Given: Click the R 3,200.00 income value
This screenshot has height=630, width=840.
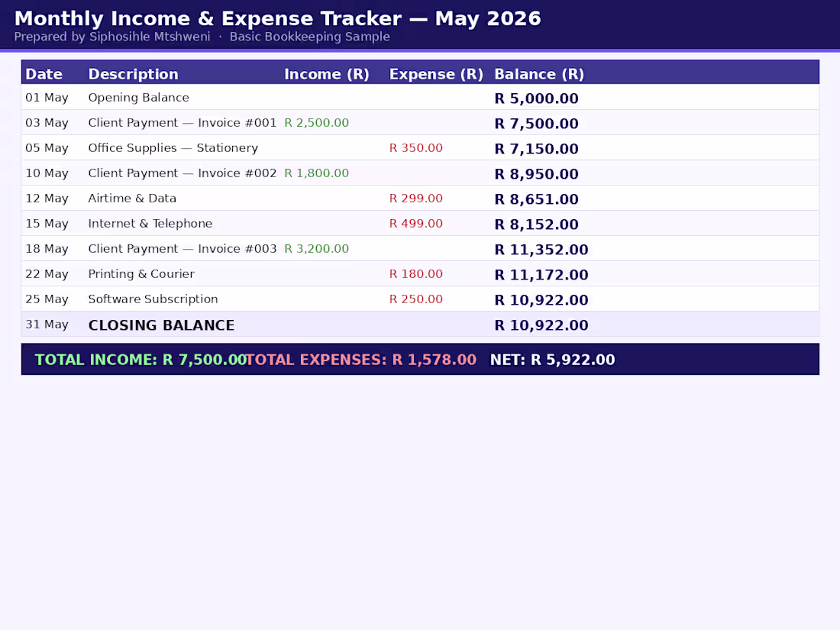Looking at the screenshot, I should [317, 249].
